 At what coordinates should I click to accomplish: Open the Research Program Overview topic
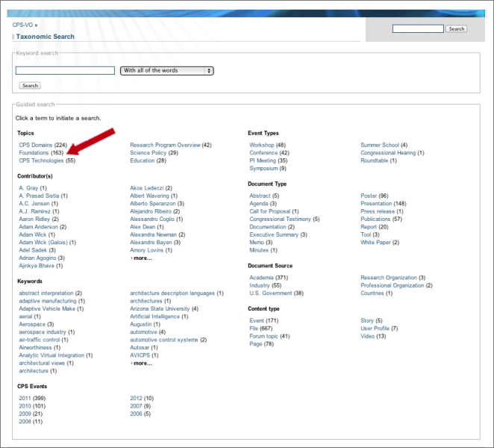(165, 145)
